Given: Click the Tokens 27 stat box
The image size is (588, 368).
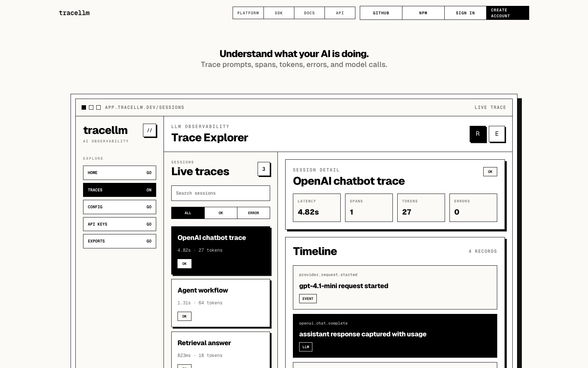Looking at the screenshot, I should coord(421,208).
